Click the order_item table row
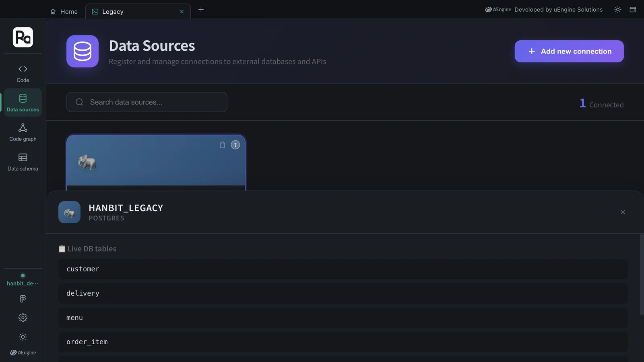644x362 pixels. click(x=343, y=342)
